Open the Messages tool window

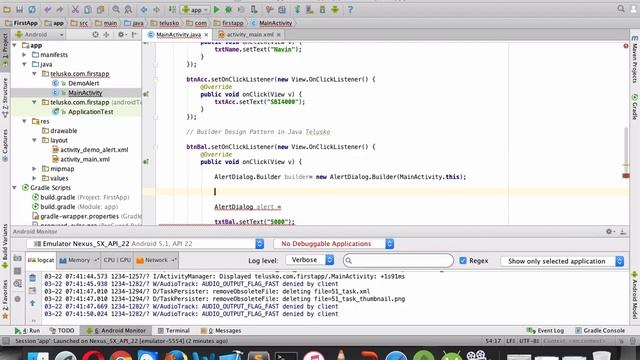click(x=221, y=331)
